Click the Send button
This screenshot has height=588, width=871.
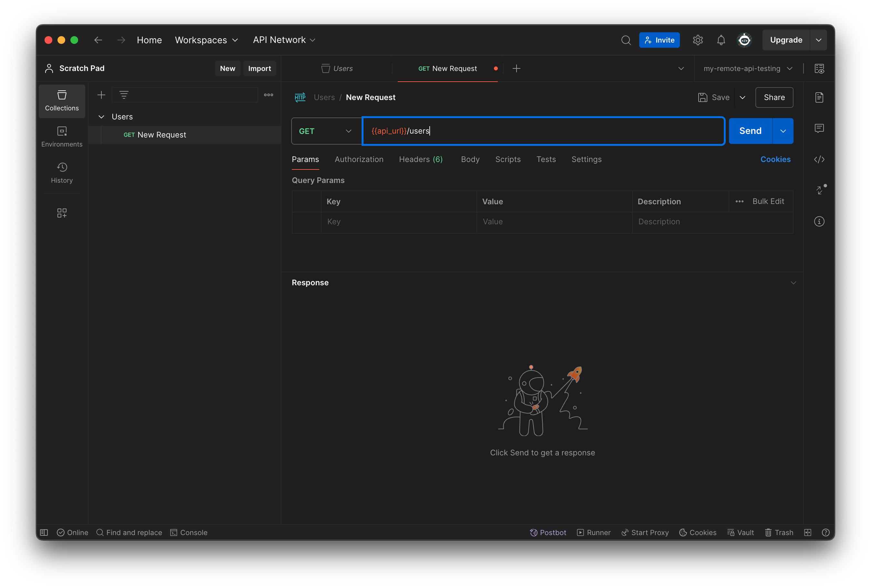click(x=750, y=131)
